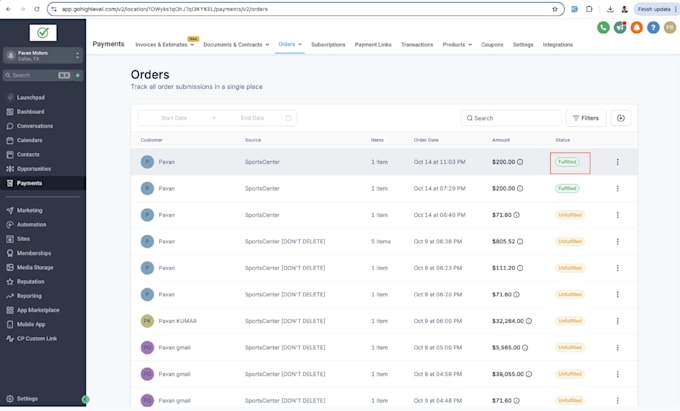Open the blue help question icon
Screen dimensions: 680x411
pos(653,27)
